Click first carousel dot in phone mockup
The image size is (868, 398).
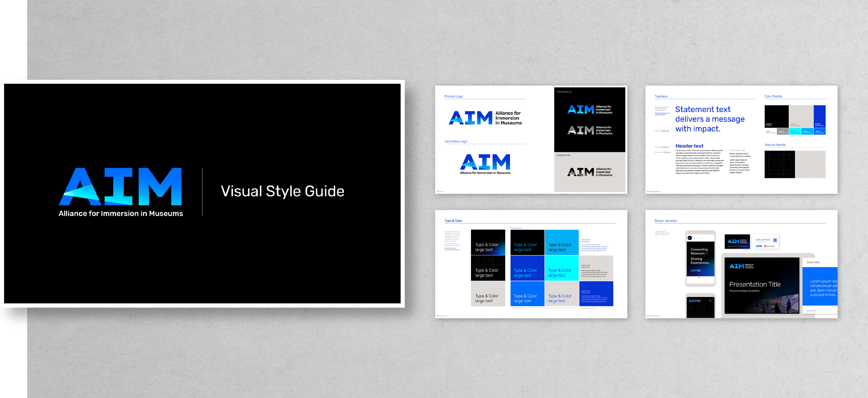pyautogui.click(x=699, y=278)
